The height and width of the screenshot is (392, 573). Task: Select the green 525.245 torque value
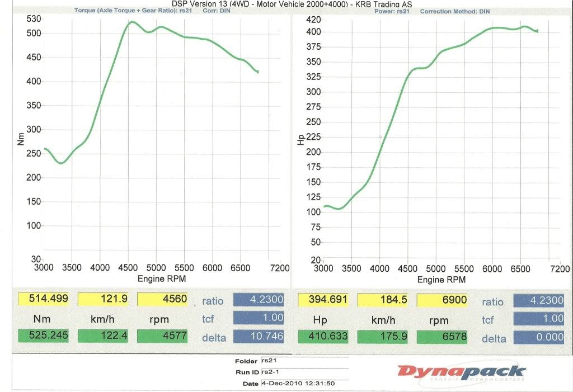[x=43, y=336]
